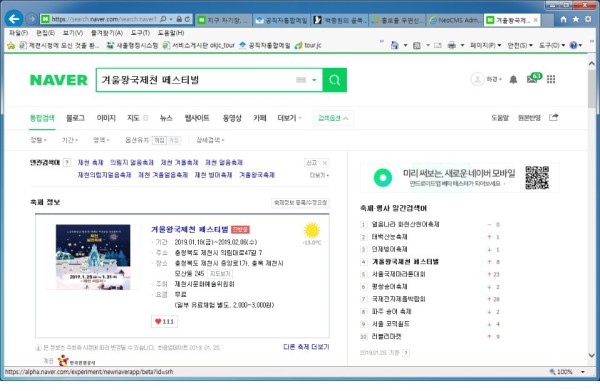Open the IE settings gear icon
600x391 pixels.
click(588, 19)
